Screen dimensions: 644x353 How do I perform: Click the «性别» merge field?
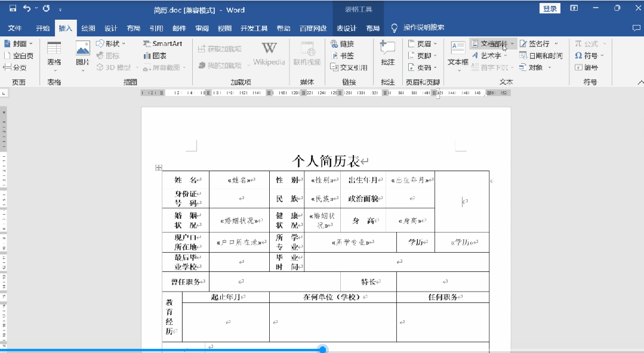pos(322,180)
